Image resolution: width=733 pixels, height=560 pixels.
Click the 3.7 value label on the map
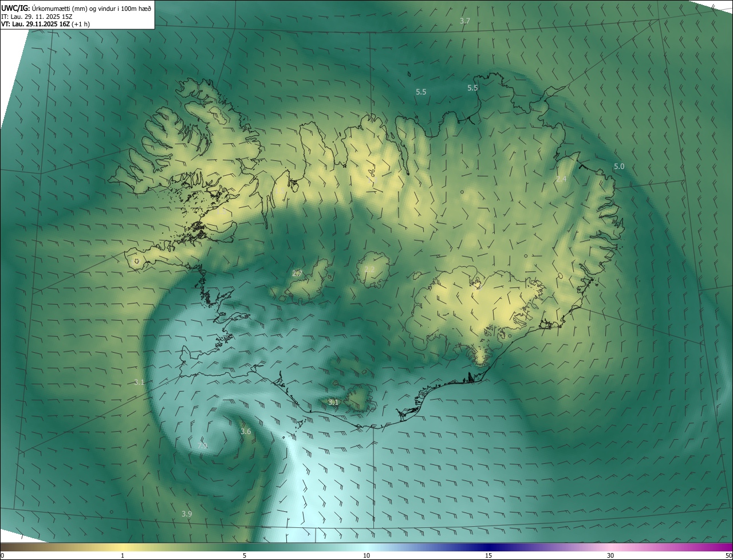465,21
